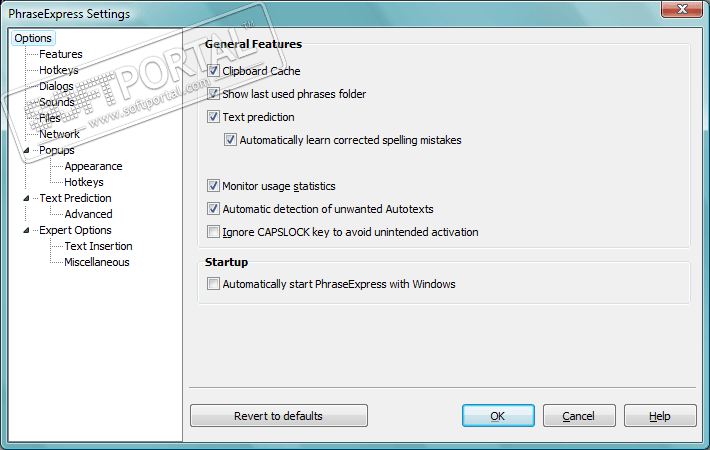
Task: Select the Options root tree item
Action: (33, 38)
